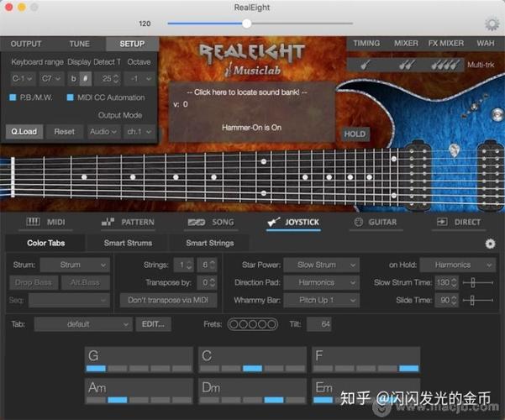
Task: Open the Strum mode dropdown
Action: 75,265
